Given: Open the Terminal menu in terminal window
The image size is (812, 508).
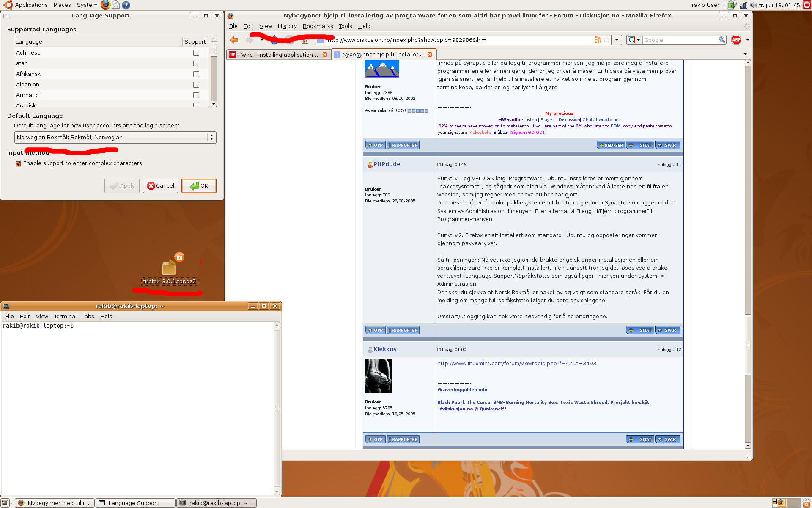Looking at the screenshot, I should [65, 317].
